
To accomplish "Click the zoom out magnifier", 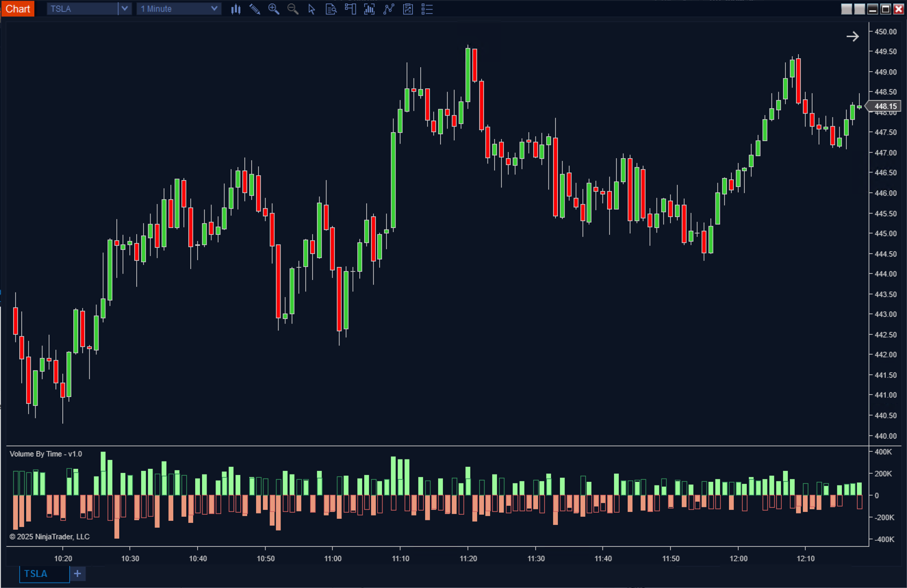I will [293, 9].
